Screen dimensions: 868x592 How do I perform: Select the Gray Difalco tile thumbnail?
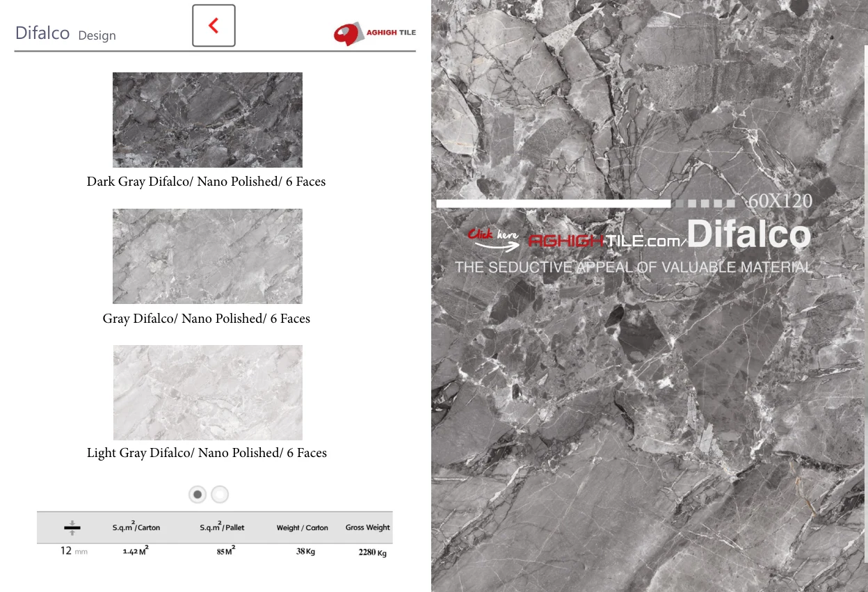click(207, 256)
